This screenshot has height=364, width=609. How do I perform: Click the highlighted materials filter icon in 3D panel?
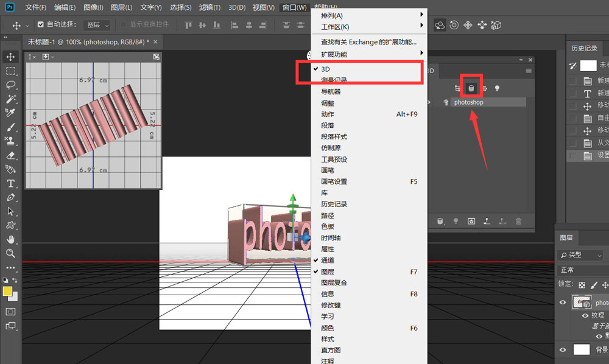click(471, 88)
